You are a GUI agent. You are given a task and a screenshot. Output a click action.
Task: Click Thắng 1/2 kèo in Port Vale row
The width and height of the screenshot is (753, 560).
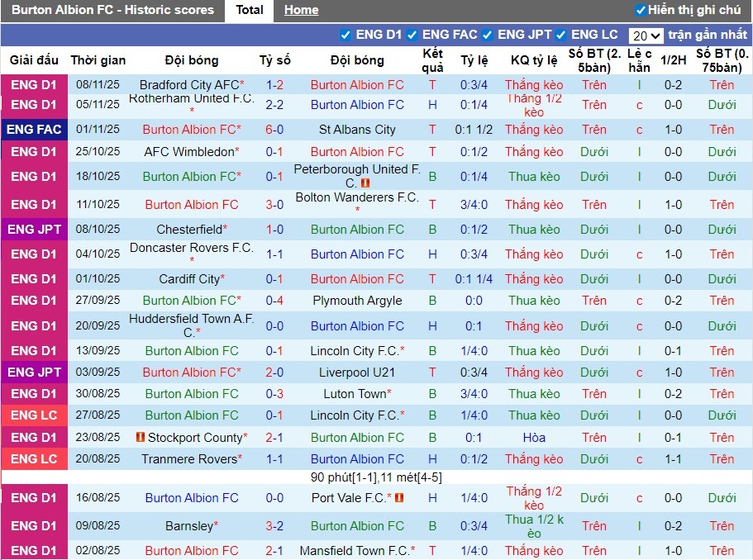pyautogui.click(x=534, y=498)
